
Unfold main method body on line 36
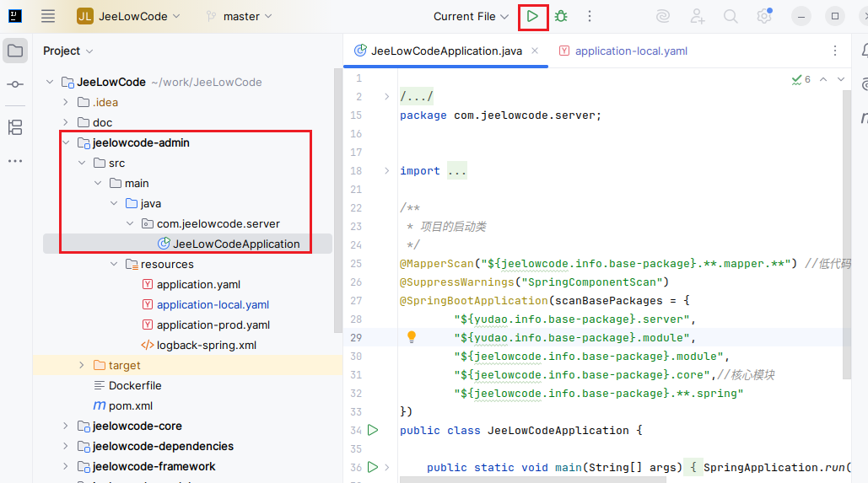(x=386, y=468)
